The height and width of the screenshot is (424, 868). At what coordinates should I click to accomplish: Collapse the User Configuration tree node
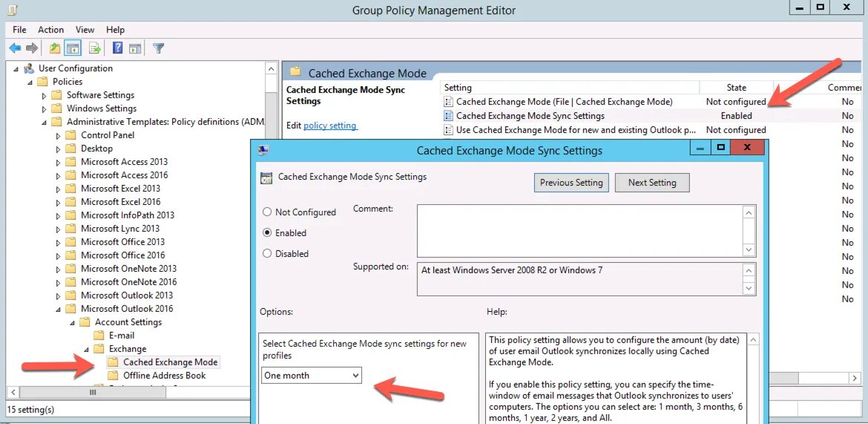click(x=16, y=69)
